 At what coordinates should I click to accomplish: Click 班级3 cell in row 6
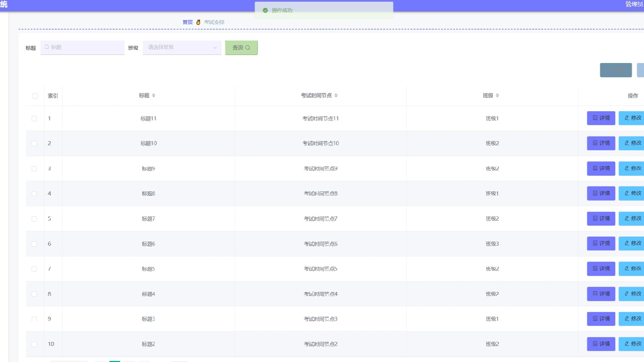point(492,244)
